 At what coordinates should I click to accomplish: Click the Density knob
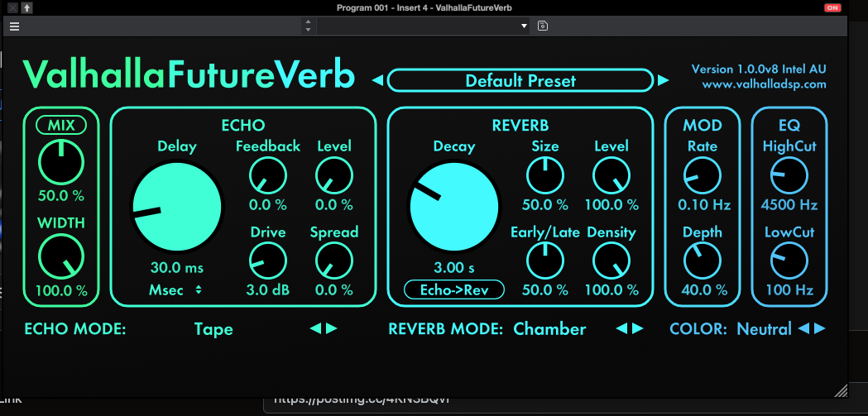pyautogui.click(x=611, y=261)
